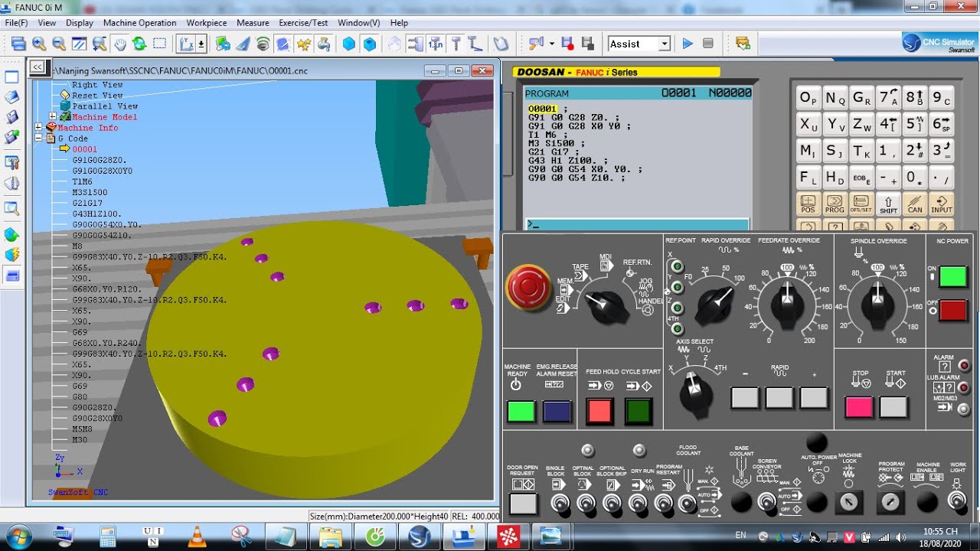Open the Measure menu
The height and width of the screenshot is (551, 980).
tap(253, 23)
